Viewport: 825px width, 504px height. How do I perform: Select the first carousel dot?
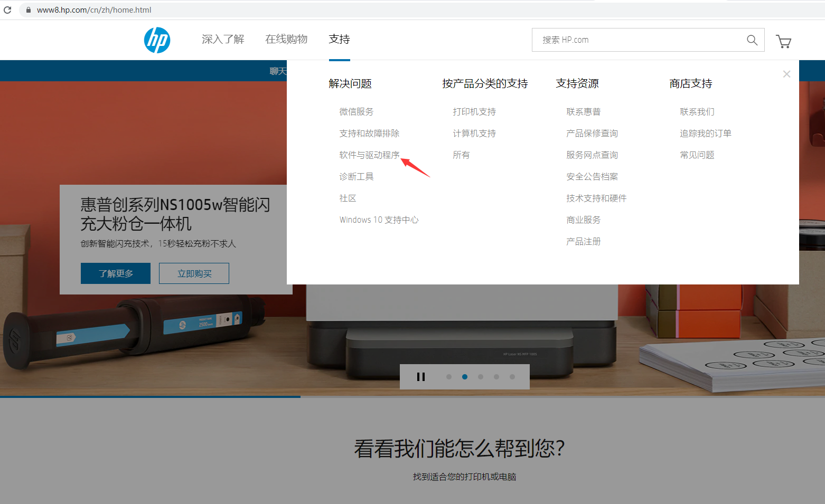(x=449, y=377)
